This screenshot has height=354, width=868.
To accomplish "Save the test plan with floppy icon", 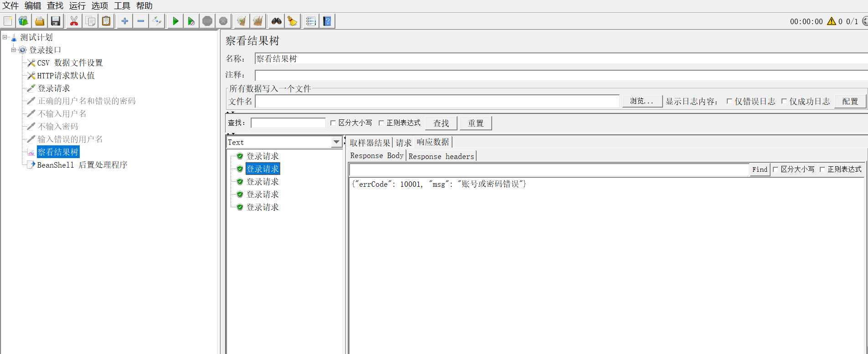I will pos(56,21).
